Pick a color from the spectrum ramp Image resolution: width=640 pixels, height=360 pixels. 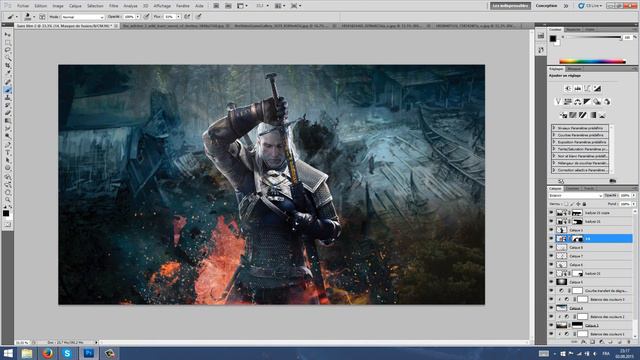point(592,62)
